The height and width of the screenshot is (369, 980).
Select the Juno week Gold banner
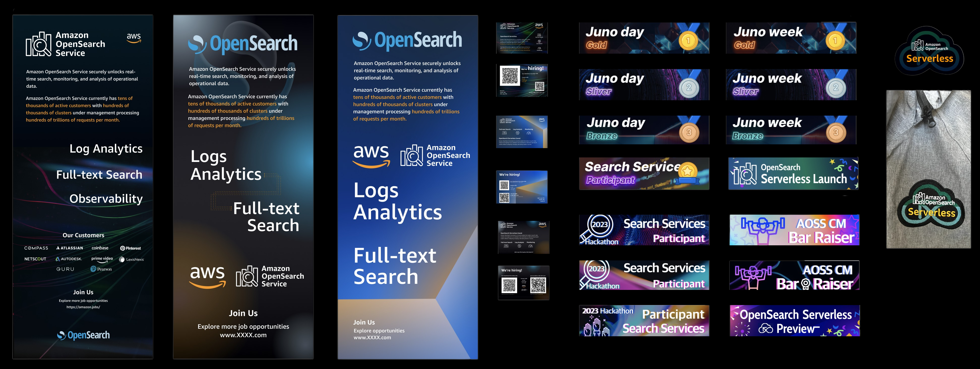pyautogui.click(x=791, y=38)
